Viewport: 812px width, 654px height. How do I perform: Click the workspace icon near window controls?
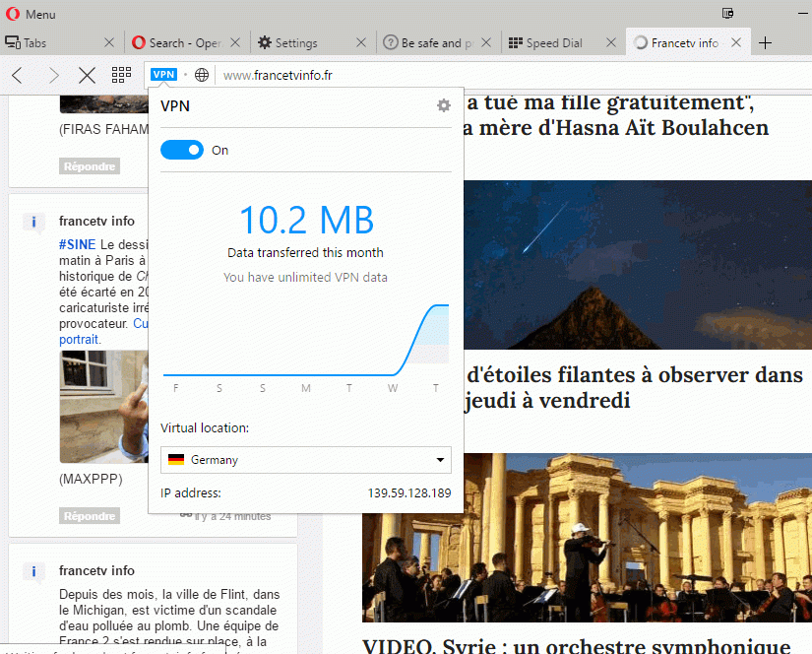tap(727, 12)
